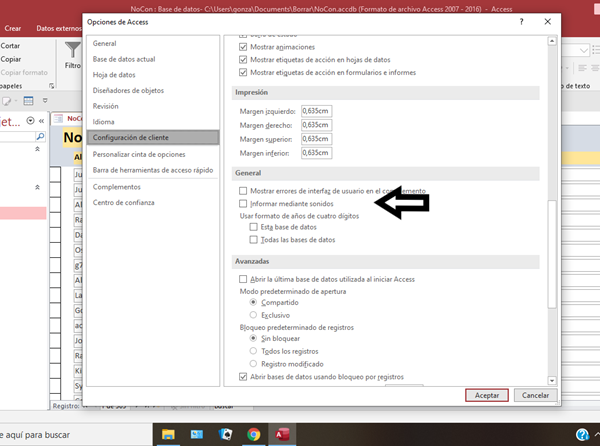Viewport: 600px width, 446px height.
Task: Select Hoja de datos category
Action: click(153, 75)
